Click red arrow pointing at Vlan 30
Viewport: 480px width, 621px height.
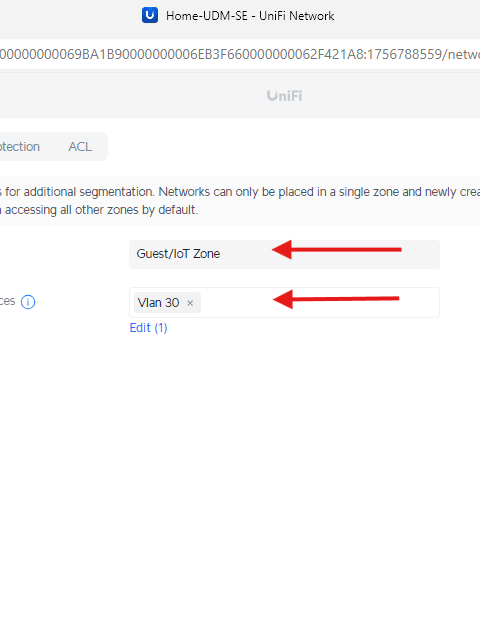pyautogui.click(x=337, y=299)
